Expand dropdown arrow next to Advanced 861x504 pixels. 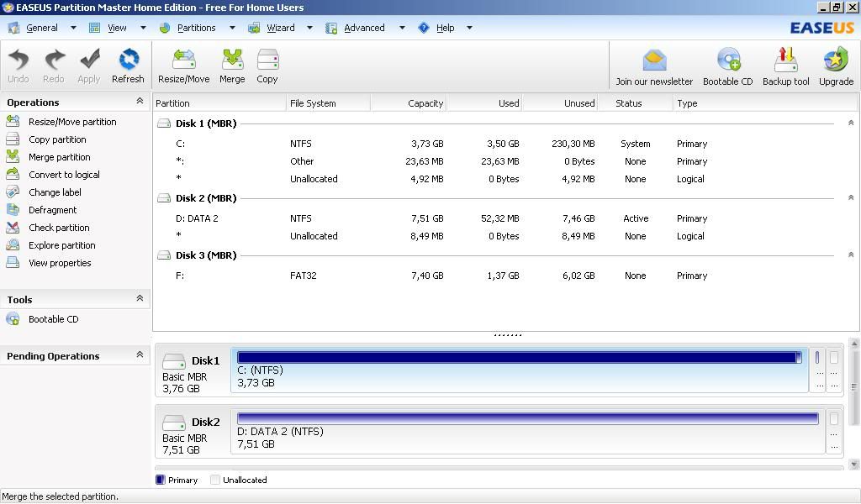pyautogui.click(x=402, y=28)
